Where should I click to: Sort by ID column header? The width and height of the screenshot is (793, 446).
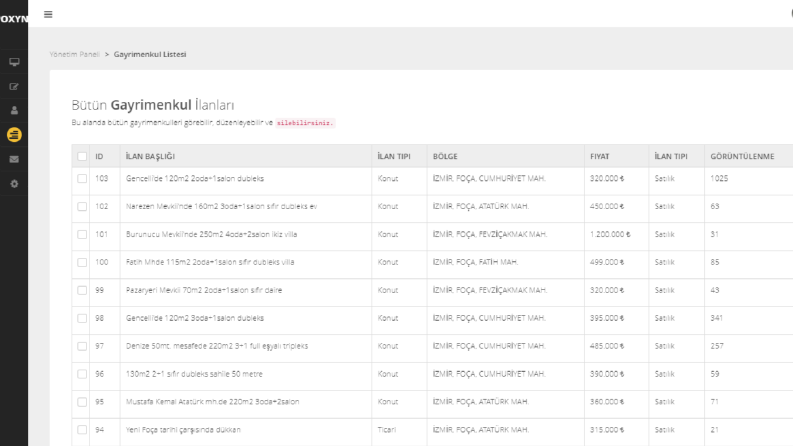[99, 156]
